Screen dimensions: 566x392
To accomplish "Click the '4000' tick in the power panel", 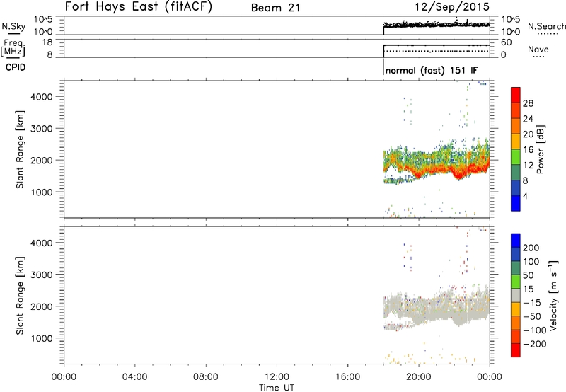I will click(x=42, y=97).
